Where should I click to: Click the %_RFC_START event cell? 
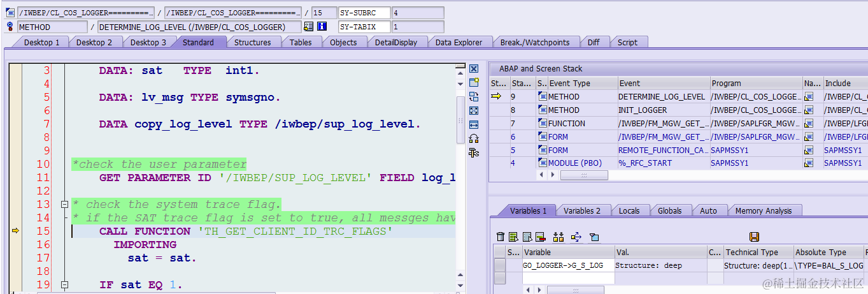(664, 163)
